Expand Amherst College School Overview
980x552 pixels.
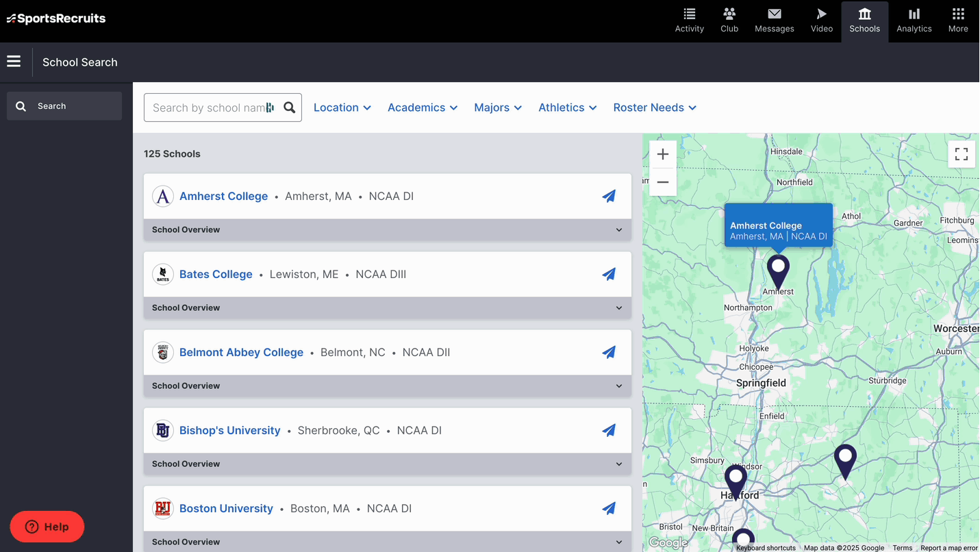click(x=388, y=229)
